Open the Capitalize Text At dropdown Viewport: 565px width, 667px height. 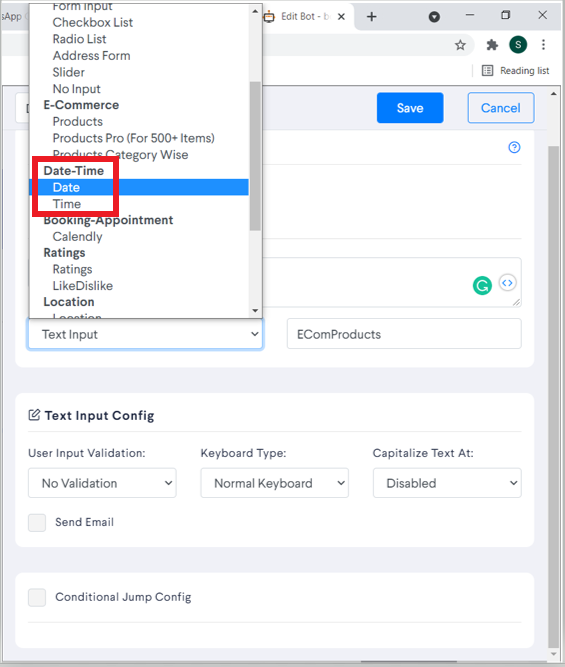[x=447, y=483]
